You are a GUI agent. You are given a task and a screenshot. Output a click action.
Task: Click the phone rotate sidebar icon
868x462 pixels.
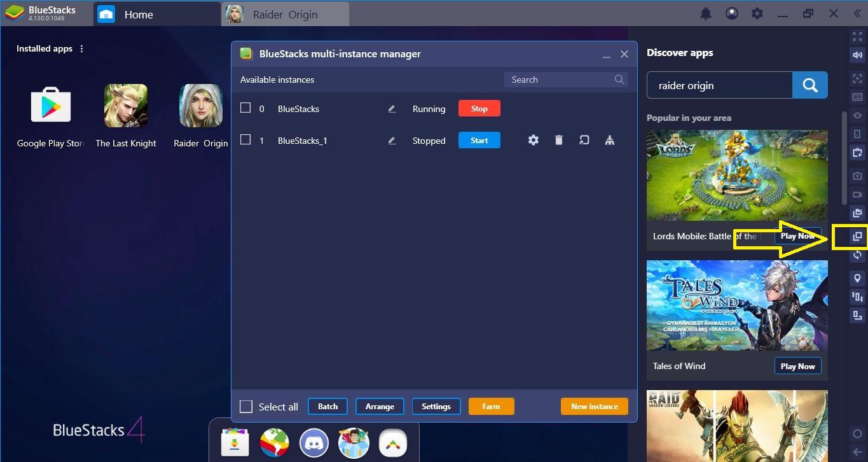click(x=857, y=134)
